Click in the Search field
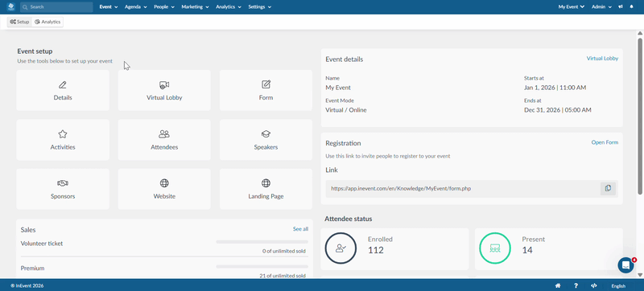Image resolution: width=644 pixels, height=291 pixels. pos(56,7)
